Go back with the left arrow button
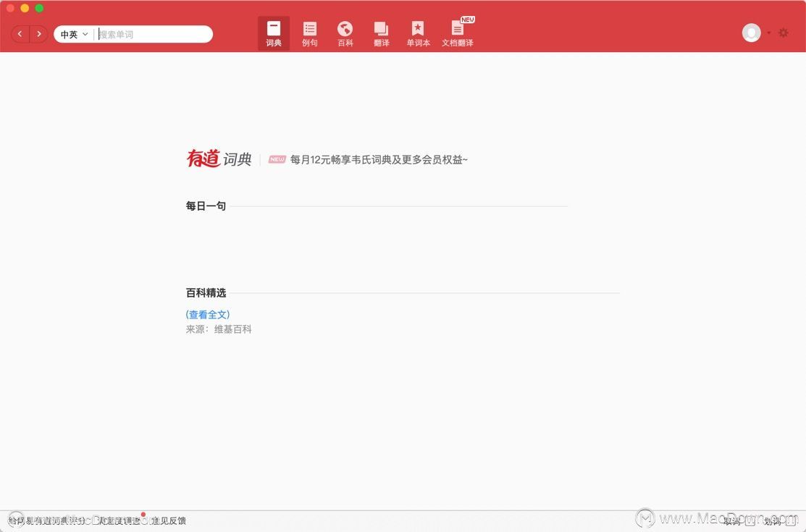806x532 pixels. click(x=20, y=34)
